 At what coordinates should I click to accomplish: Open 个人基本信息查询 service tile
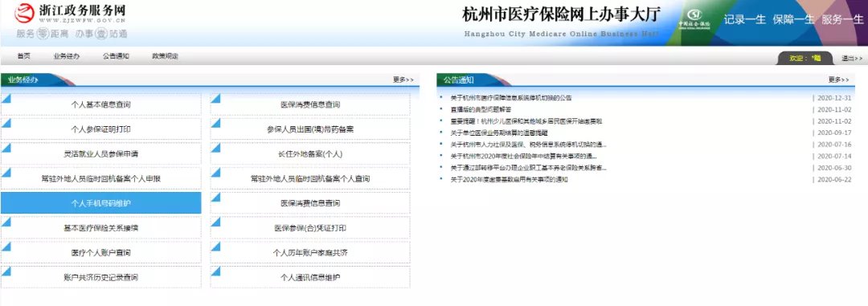coord(101,104)
